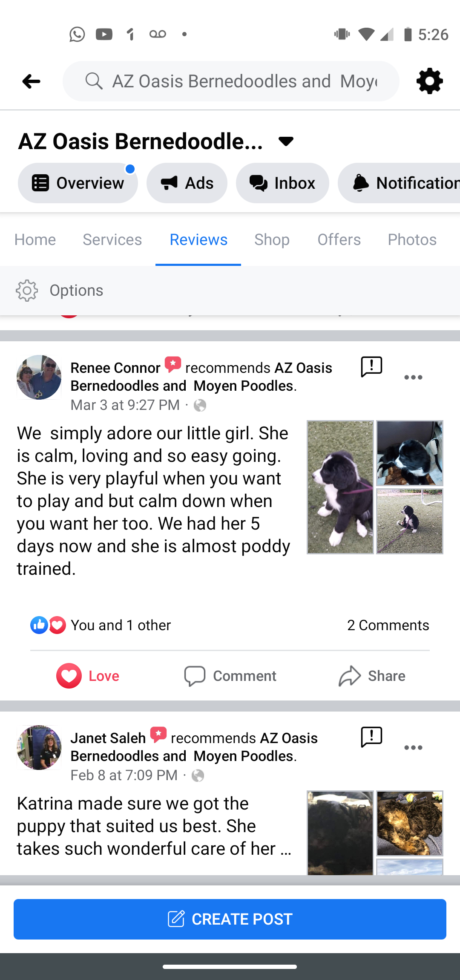Open page settings gear icon
The width and height of the screenshot is (460, 980).
(429, 81)
